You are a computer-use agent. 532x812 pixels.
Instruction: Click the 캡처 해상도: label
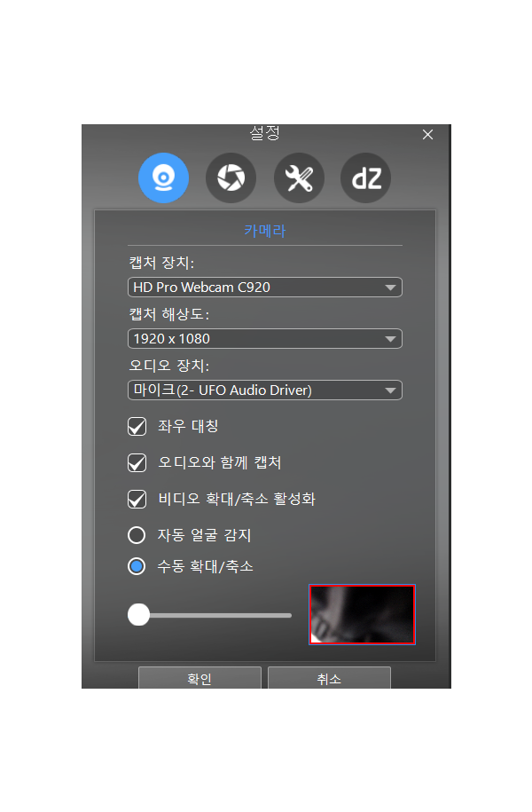[x=168, y=314]
